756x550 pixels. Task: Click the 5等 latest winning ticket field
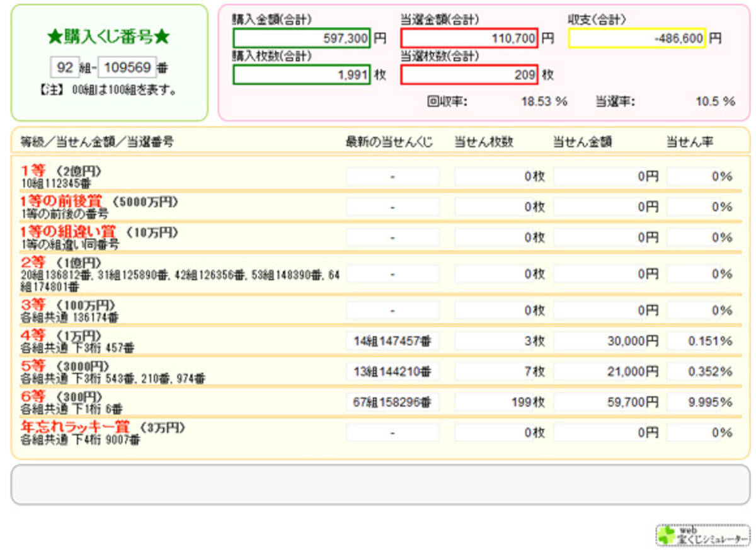click(392, 372)
